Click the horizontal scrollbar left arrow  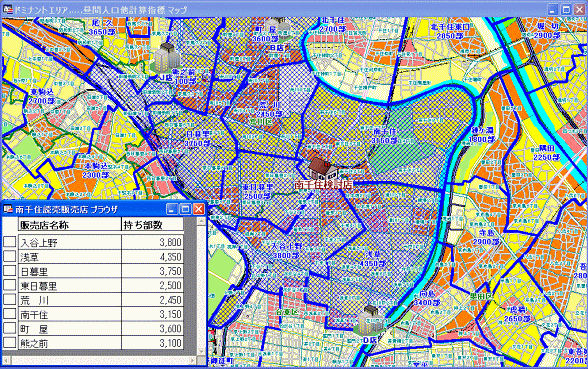6,361
